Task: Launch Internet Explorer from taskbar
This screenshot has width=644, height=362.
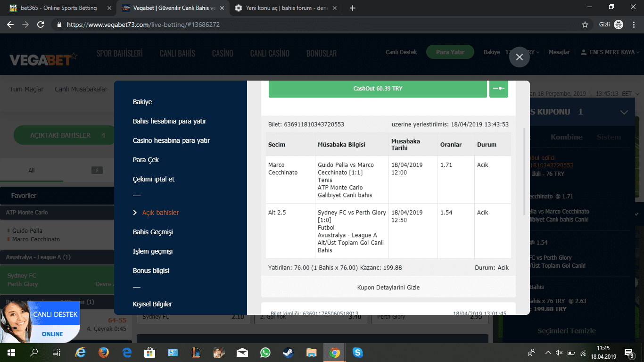Action: tap(81, 352)
